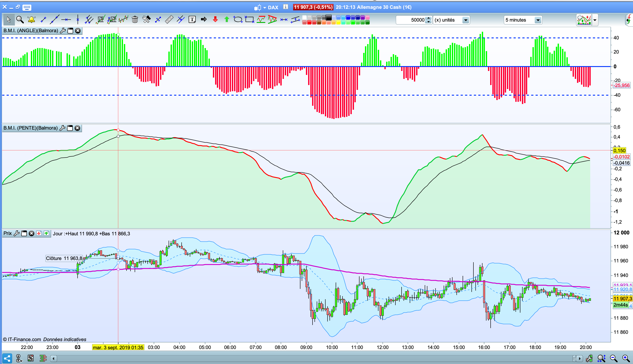The image size is (633, 364).
Task: Select the text annotation tool
Action: coord(192,19)
